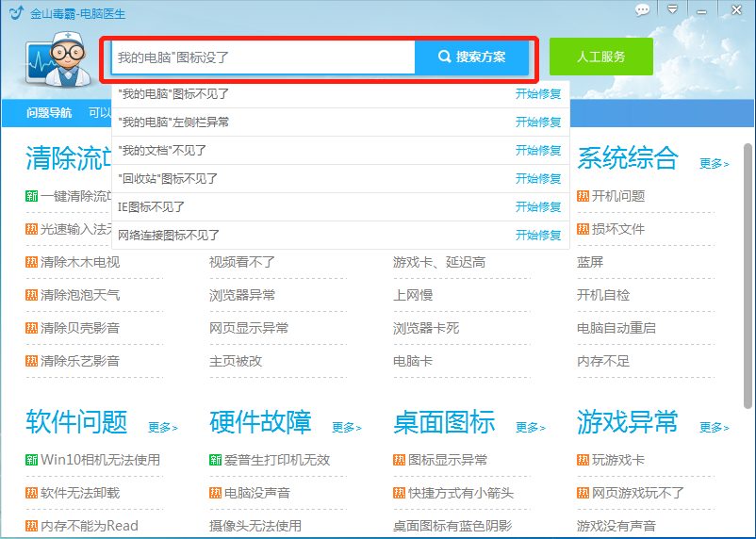The image size is (756, 539).
Task: Click the 系统综合 category heading
Action: 628,158
